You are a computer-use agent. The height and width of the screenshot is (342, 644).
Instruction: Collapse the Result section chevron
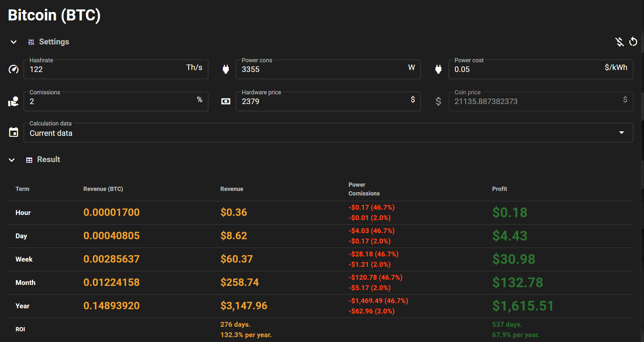(x=12, y=160)
